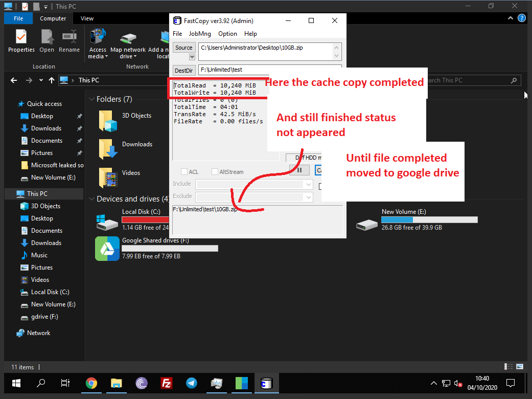Image resolution: width=532 pixels, height=399 pixels.
Task: Open Google Chrome from taskbar
Action: [91, 383]
